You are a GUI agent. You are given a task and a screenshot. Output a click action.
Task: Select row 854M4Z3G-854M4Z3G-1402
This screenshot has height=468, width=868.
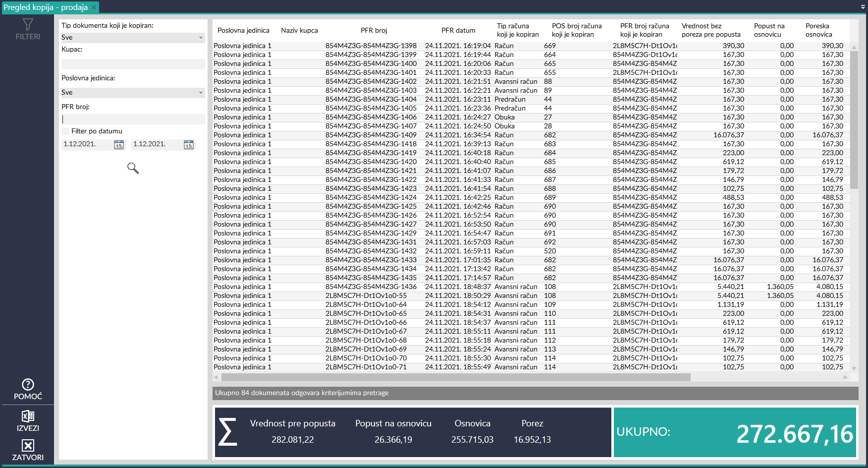click(x=531, y=82)
